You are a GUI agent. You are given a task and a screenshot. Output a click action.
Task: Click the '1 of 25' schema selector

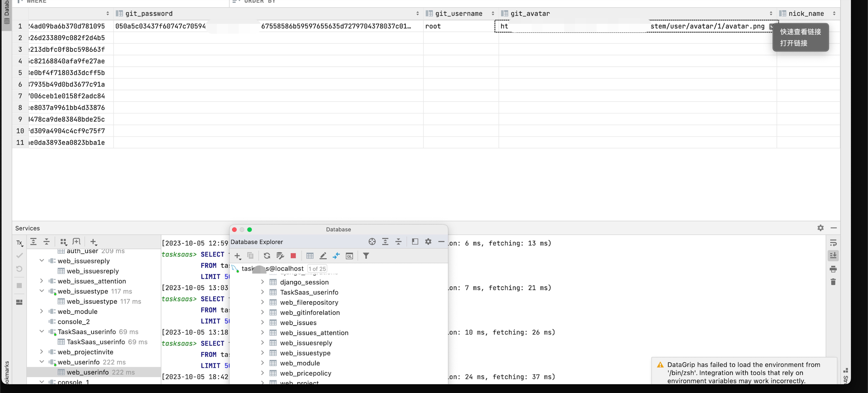[x=317, y=268]
